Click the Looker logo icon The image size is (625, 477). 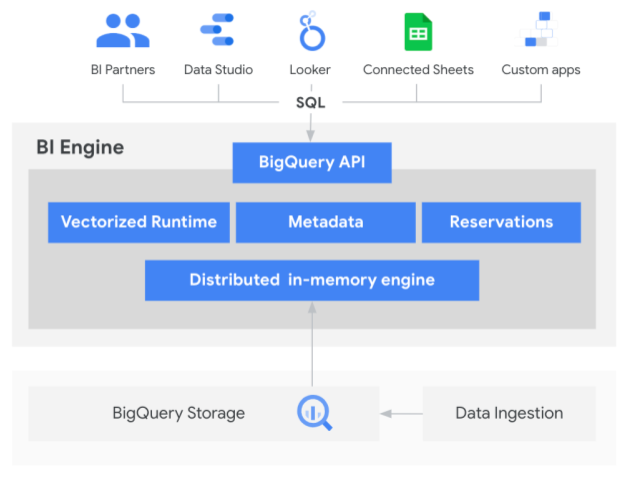click(x=312, y=31)
